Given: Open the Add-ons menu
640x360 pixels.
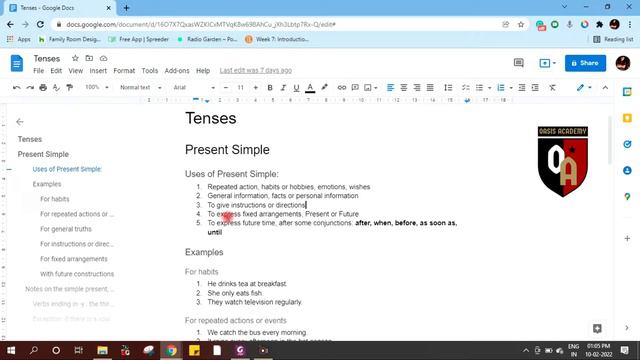Looking at the screenshot, I should point(177,71).
